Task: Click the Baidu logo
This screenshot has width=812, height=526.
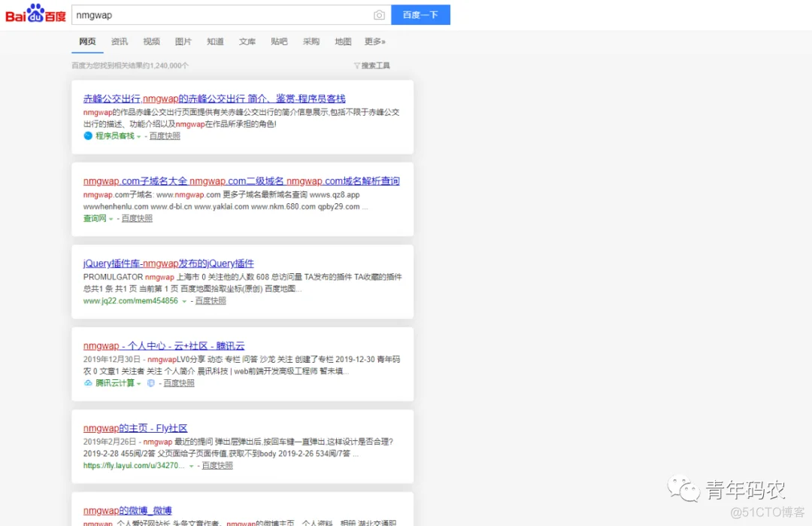Action: 36,14
